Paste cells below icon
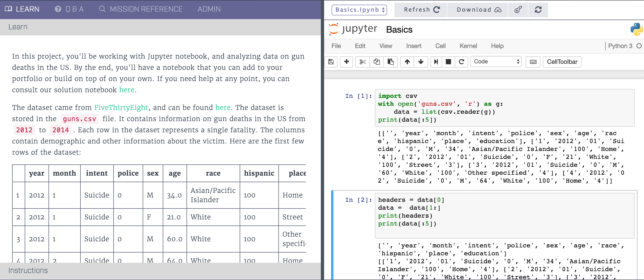Screen dimensions: 644x280 [391, 62]
